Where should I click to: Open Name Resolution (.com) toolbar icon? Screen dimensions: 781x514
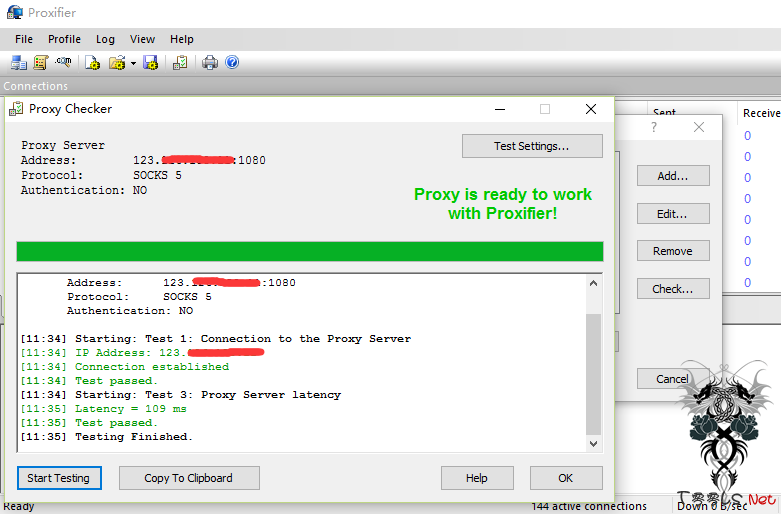coord(63,62)
